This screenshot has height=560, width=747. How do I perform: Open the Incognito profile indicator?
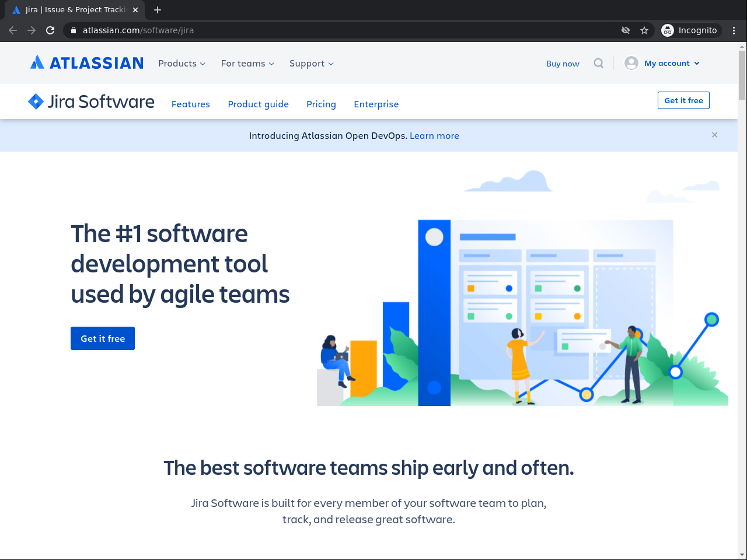click(x=691, y=30)
